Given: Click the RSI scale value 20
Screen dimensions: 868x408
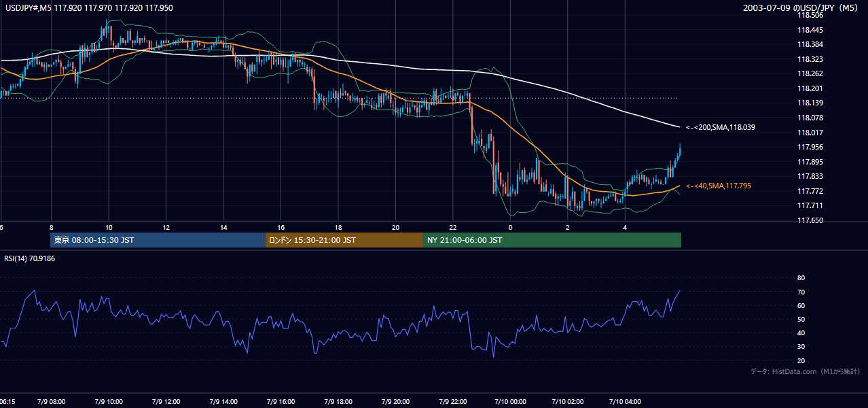Looking at the screenshot, I should 801,360.
